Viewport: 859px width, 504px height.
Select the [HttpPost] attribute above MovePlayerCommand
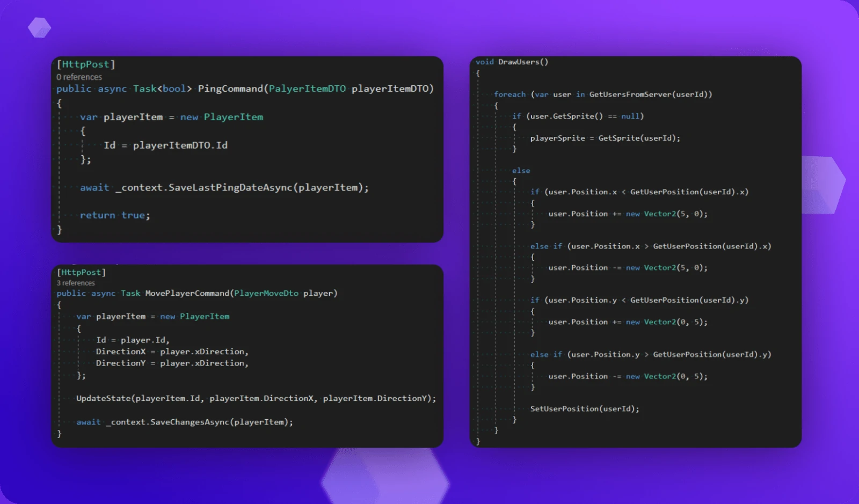click(81, 272)
